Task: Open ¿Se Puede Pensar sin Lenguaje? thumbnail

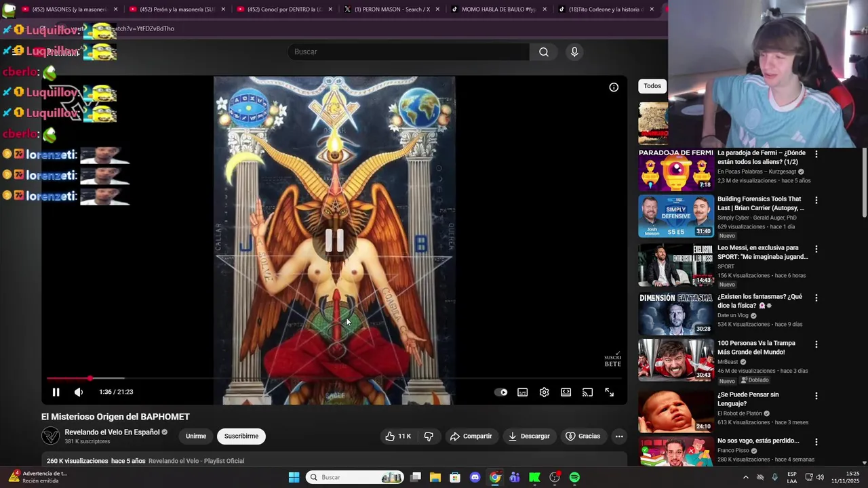Action: click(x=675, y=411)
